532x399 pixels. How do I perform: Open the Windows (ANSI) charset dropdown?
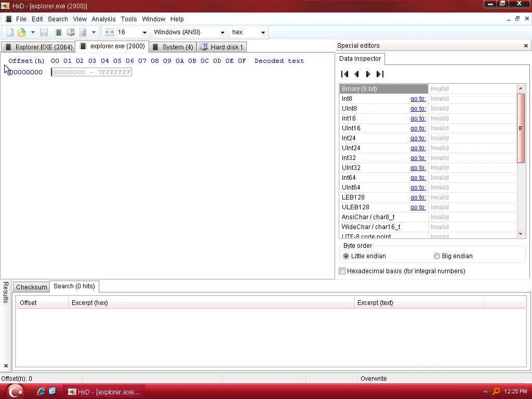[x=222, y=33]
